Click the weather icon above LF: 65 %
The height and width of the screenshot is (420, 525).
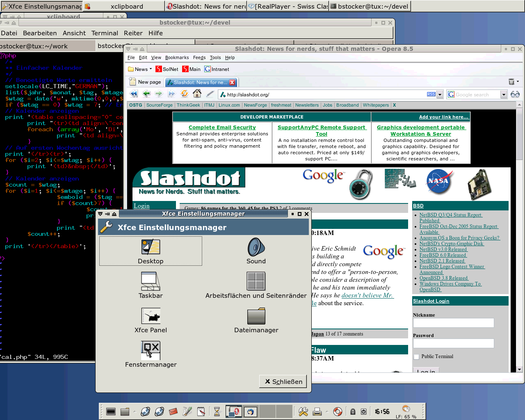(x=406, y=409)
